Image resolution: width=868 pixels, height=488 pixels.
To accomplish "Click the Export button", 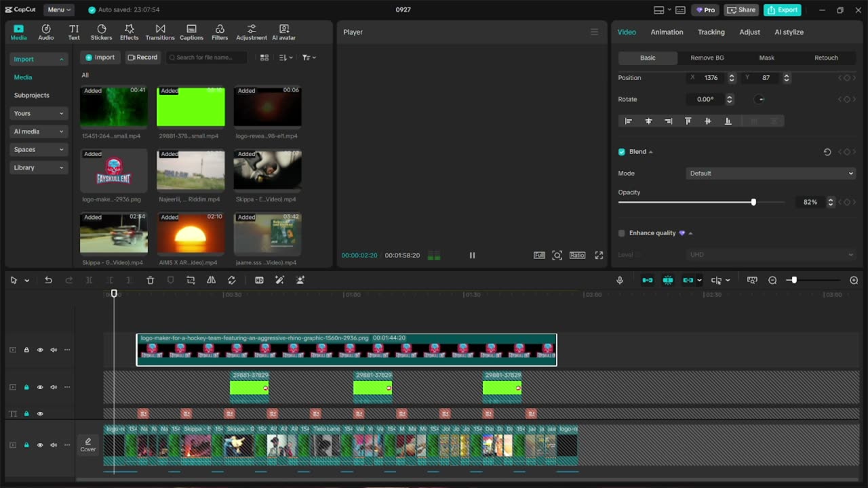I will 782,10.
